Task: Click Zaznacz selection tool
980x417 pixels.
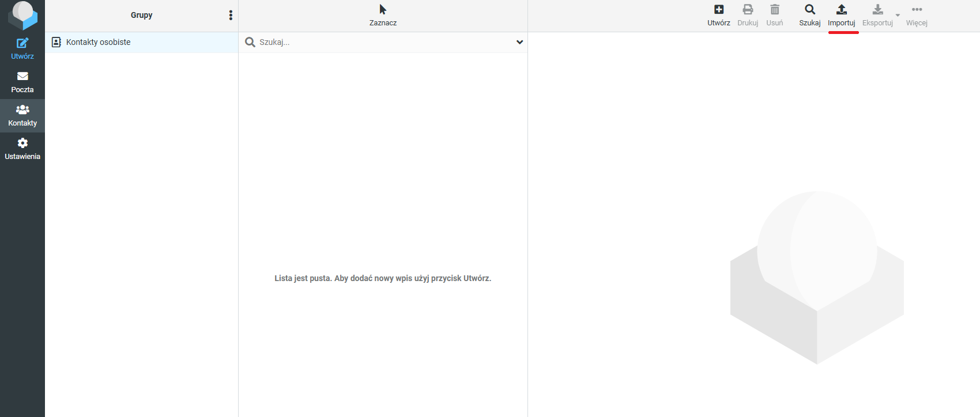Action: [383, 16]
